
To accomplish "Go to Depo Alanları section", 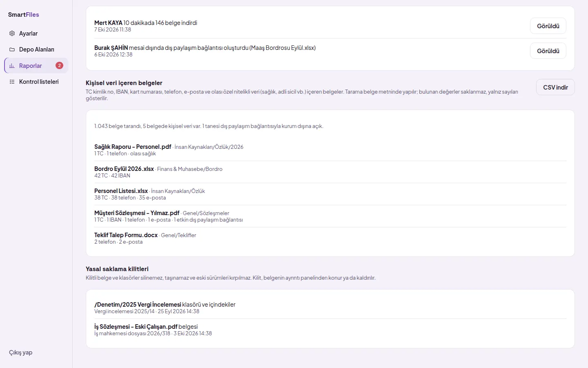I will click(x=36, y=49).
